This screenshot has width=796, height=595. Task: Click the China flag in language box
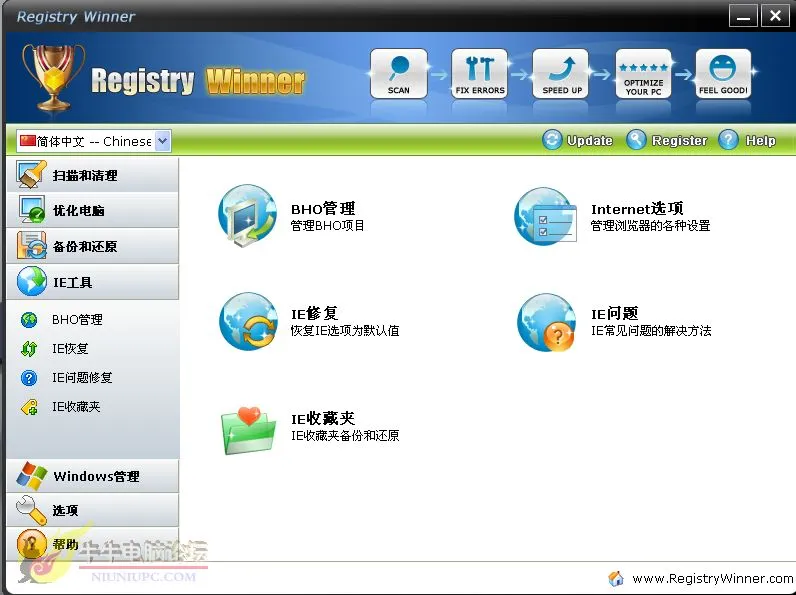[x=28, y=140]
